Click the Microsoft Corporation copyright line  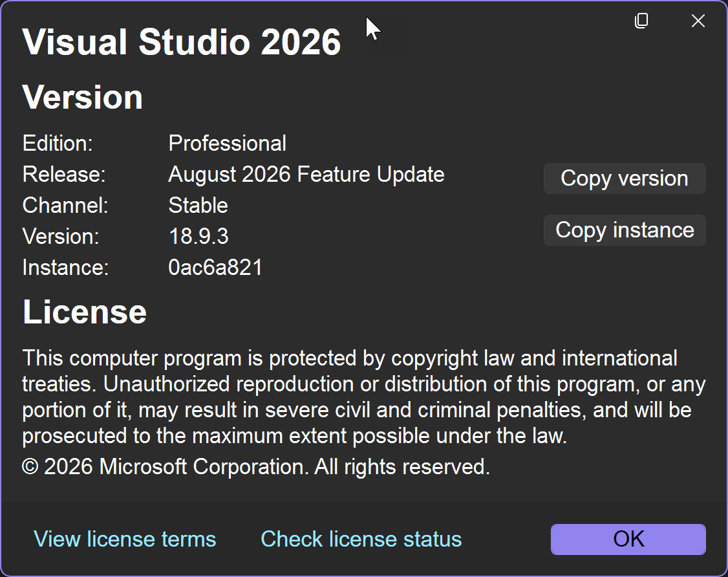256,466
